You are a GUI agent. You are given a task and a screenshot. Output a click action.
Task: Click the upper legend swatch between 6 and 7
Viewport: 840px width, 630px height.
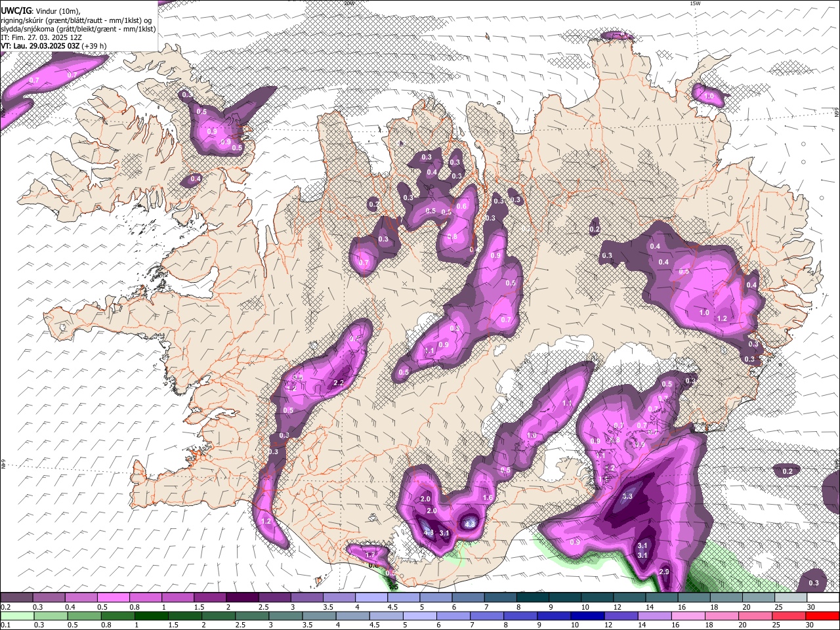[468, 597]
